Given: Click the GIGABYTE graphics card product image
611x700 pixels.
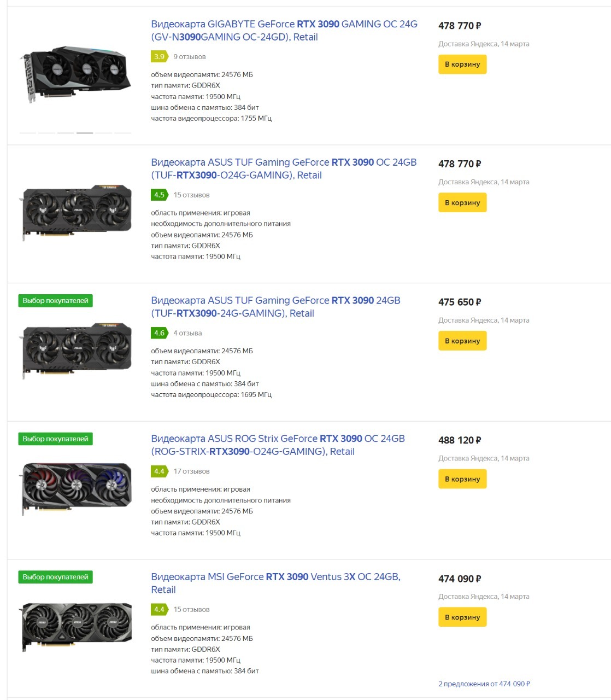Looking at the screenshot, I should [76, 75].
